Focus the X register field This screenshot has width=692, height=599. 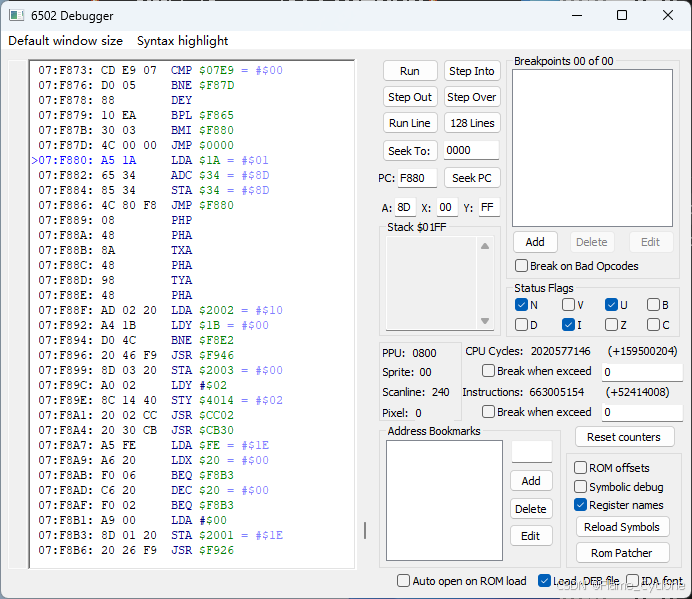click(x=447, y=207)
